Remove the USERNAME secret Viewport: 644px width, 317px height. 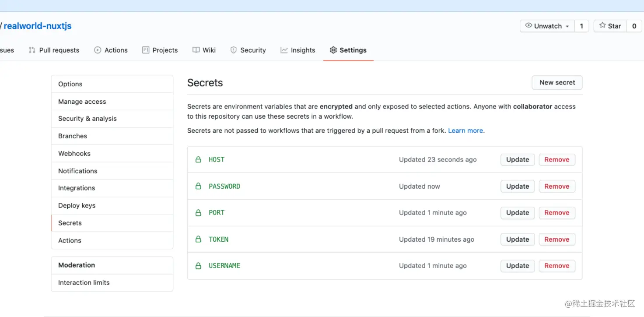click(x=556, y=266)
